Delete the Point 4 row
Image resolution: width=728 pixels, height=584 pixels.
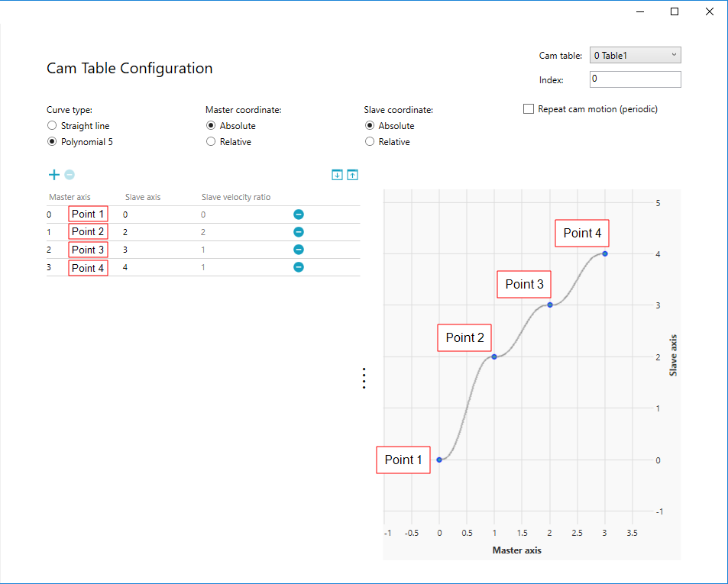click(299, 267)
